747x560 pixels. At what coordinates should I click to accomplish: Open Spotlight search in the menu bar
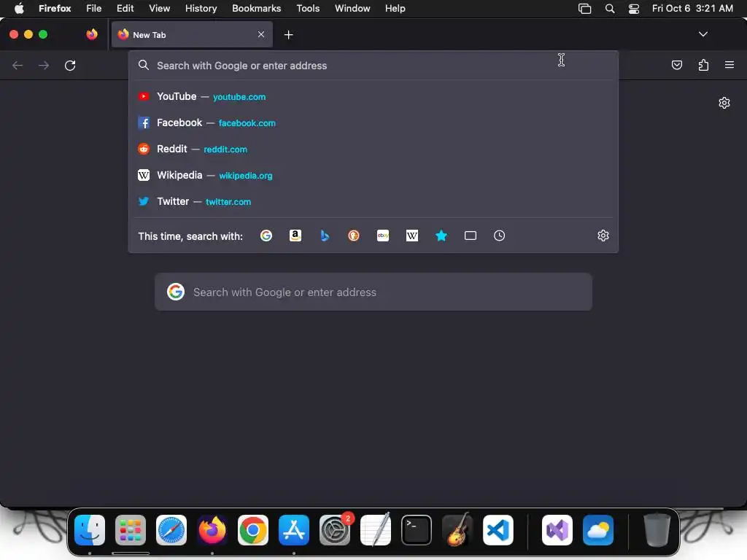pyautogui.click(x=609, y=9)
